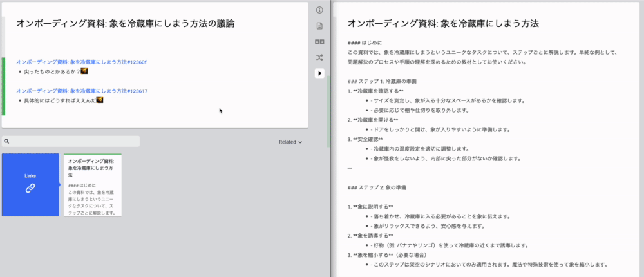The image size is (644, 277).
Task: Click bullet 落ち着かせ、冷蔵庫に入る必要
Action: 440,216
